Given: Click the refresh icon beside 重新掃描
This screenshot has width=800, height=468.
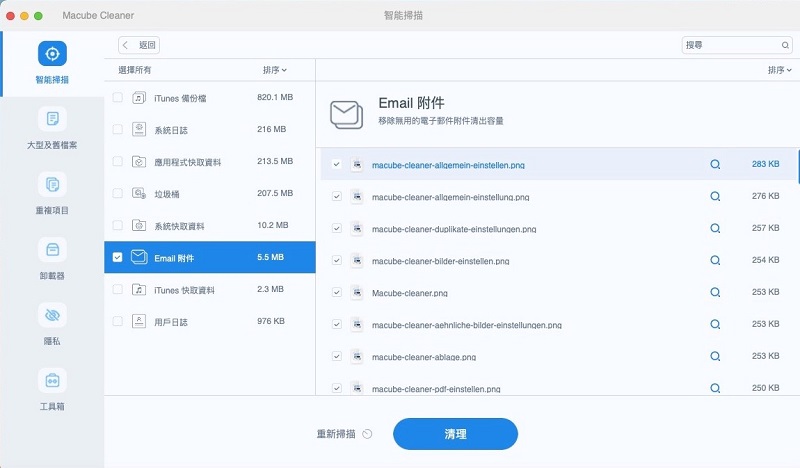Looking at the screenshot, I should pyautogui.click(x=367, y=434).
